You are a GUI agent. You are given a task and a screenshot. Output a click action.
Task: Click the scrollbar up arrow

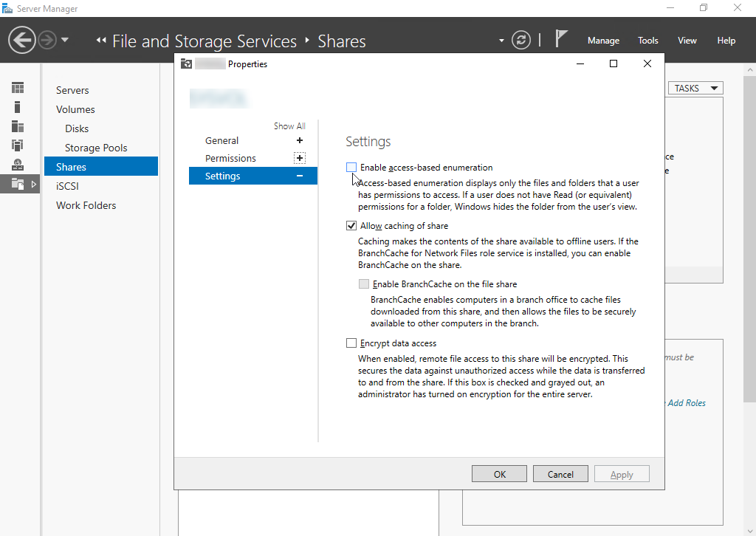click(750, 69)
